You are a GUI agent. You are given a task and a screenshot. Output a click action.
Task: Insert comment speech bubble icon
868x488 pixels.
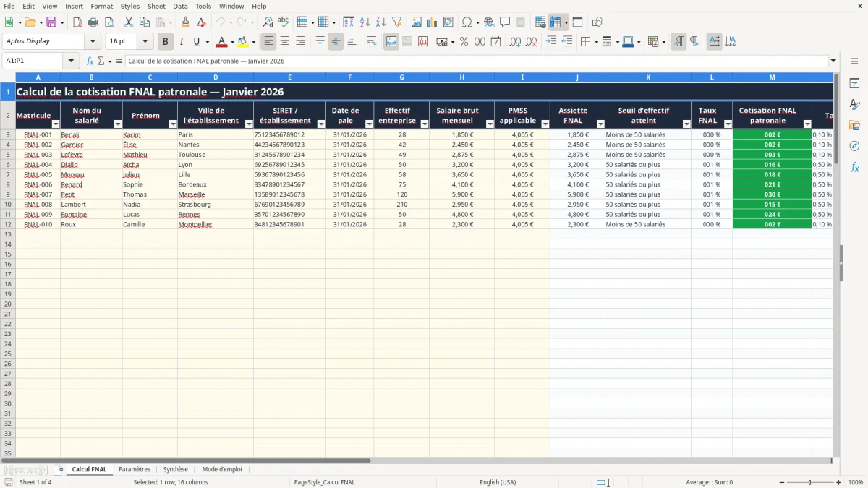(x=505, y=22)
